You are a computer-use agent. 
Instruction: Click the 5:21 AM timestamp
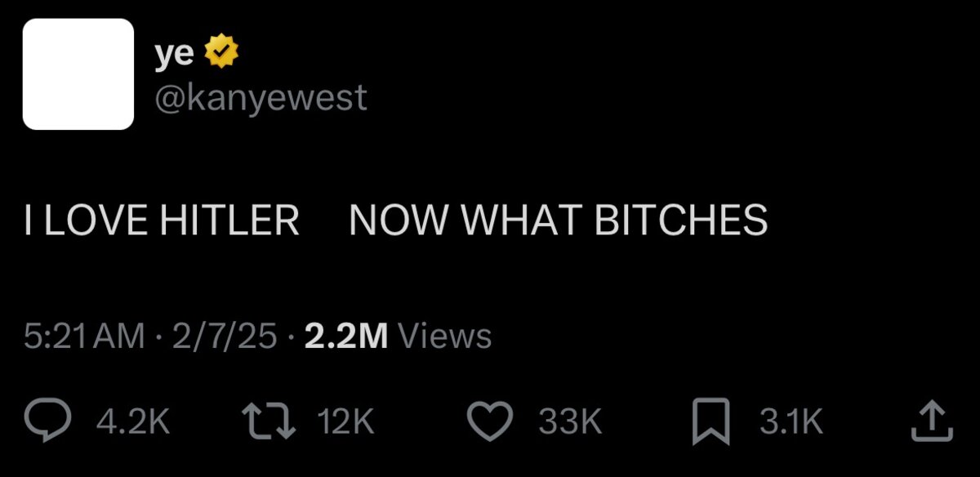click(84, 337)
